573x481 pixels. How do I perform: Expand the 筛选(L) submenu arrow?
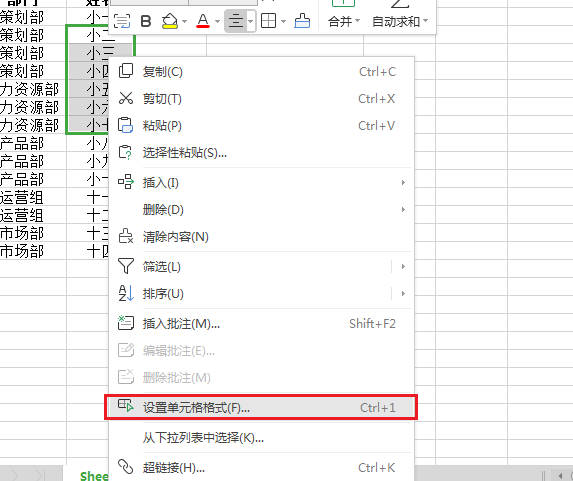tap(403, 266)
